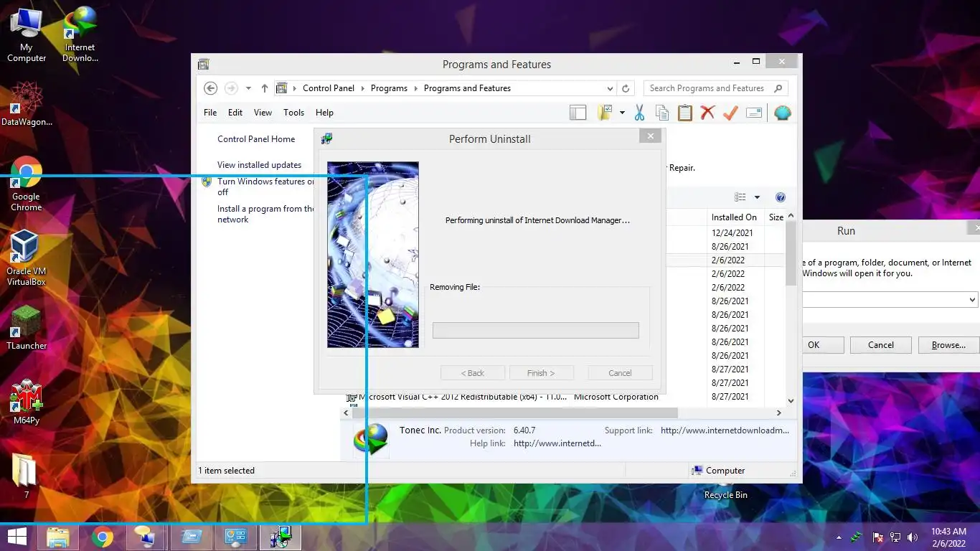Click the teal shell icon in toolbar
980x551 pixels.
tap(783, 113)
